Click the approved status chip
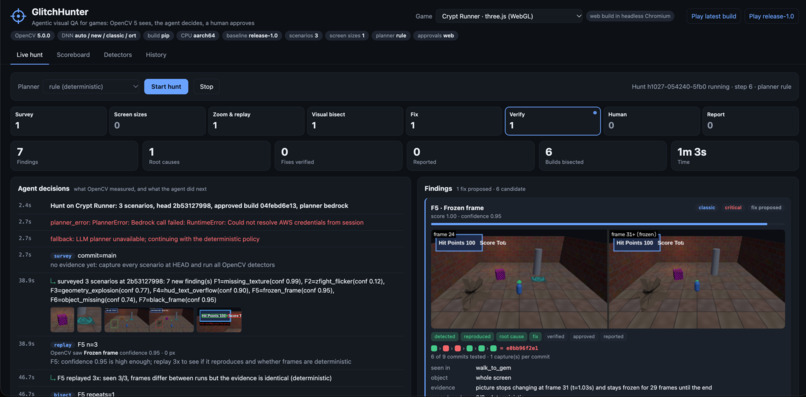Viewport: 806px width, 397px height. (583, 337)
